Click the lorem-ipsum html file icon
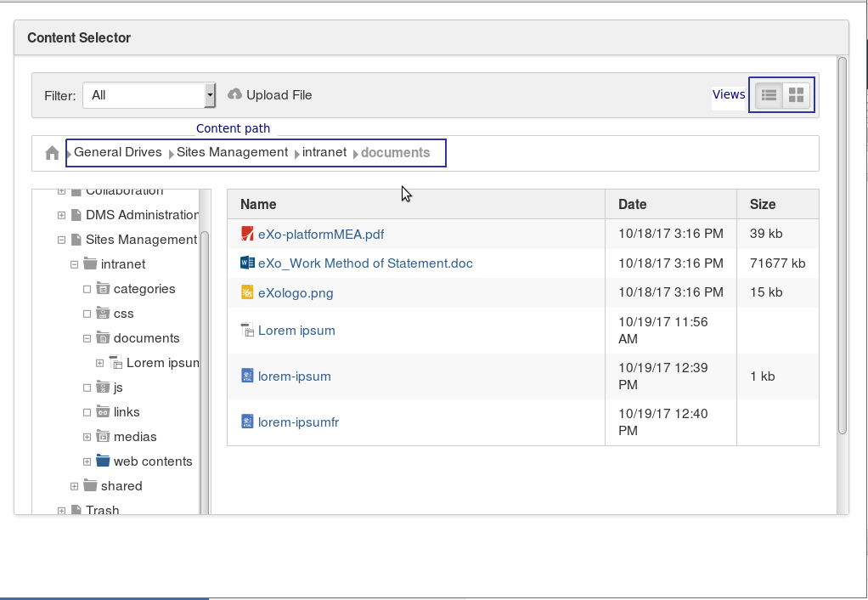Image resolution: width=868 pixels, height=600 pixels. pyautogui.click(x=247, y=376)
